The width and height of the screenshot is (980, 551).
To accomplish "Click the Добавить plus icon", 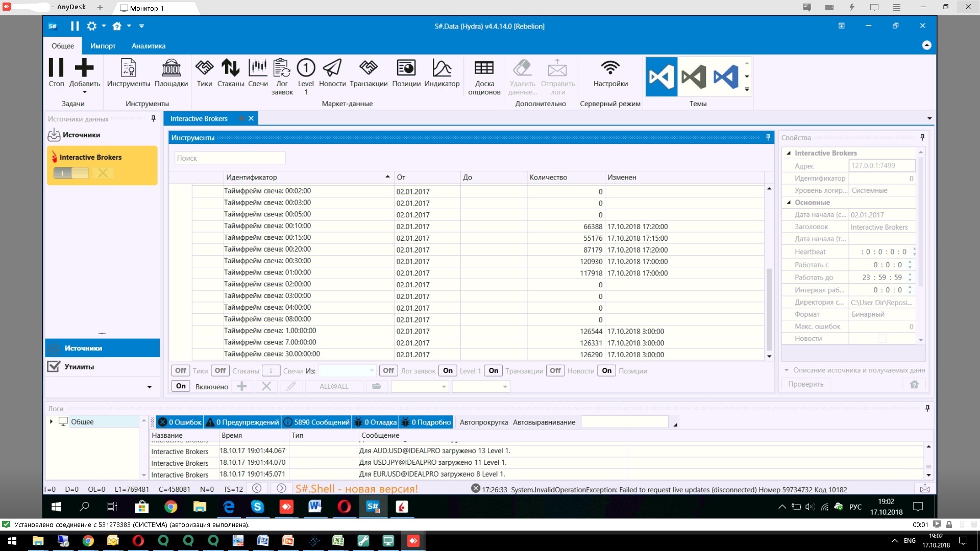I will coord(84,68).
